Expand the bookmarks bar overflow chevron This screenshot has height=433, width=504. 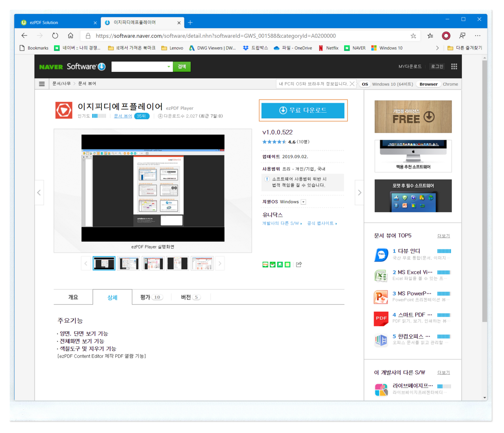tap(437, 48)
